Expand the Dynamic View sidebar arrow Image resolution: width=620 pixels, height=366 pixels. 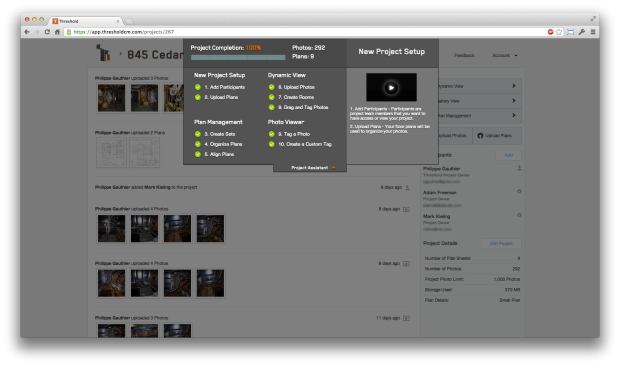514,86
